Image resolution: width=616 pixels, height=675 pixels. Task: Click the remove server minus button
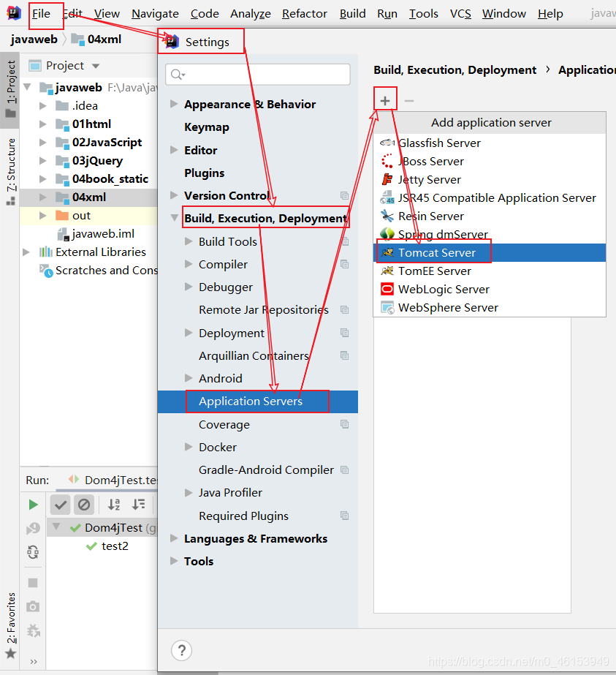[409, 101]
